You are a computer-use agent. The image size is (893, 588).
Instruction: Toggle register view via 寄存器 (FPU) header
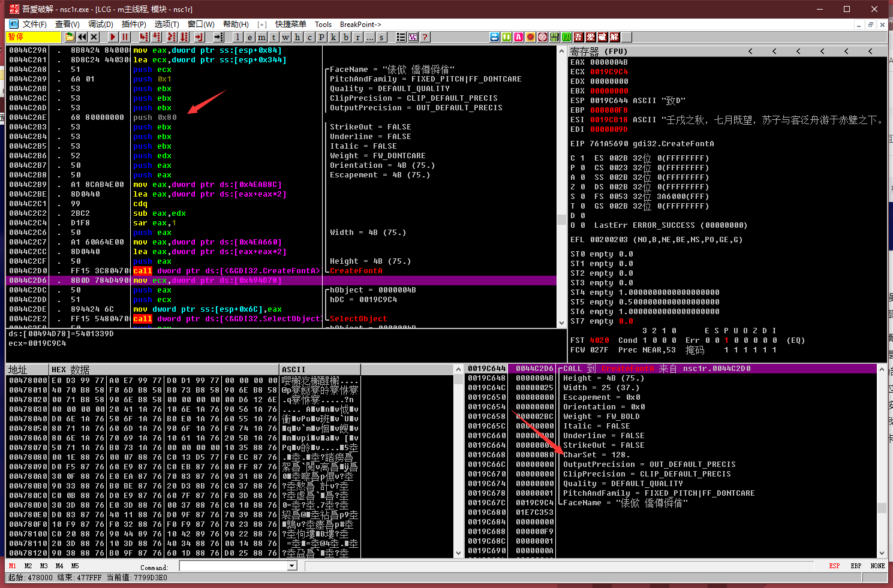tap(599, 52)
